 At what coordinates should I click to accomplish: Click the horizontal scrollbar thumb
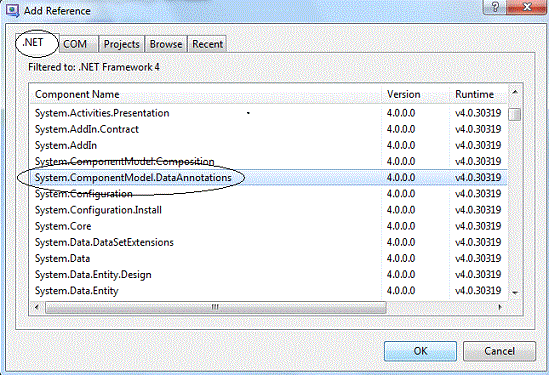click(216, 307)
